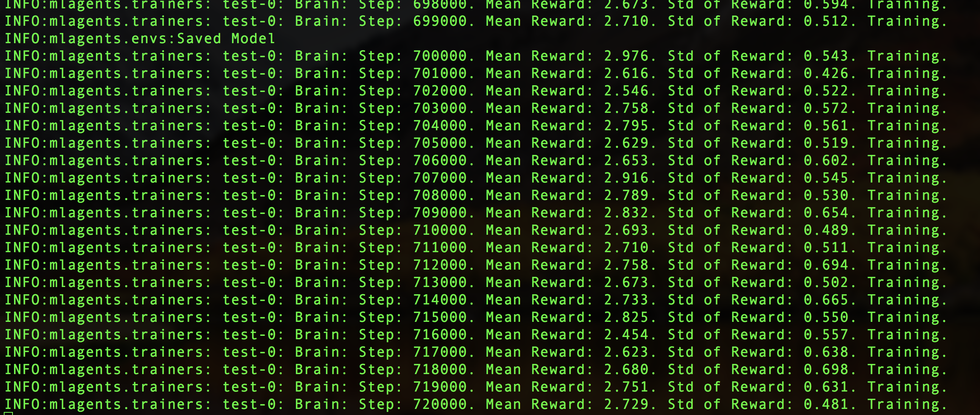Select step 714000 in the log

tap(440, 300)
